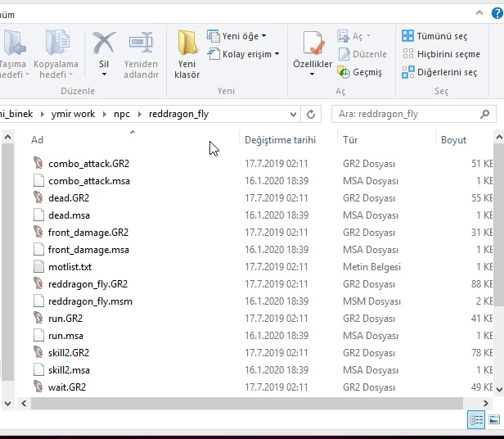Click the refresh icon beside address bar
504x439 pixels.
(311, 114)
